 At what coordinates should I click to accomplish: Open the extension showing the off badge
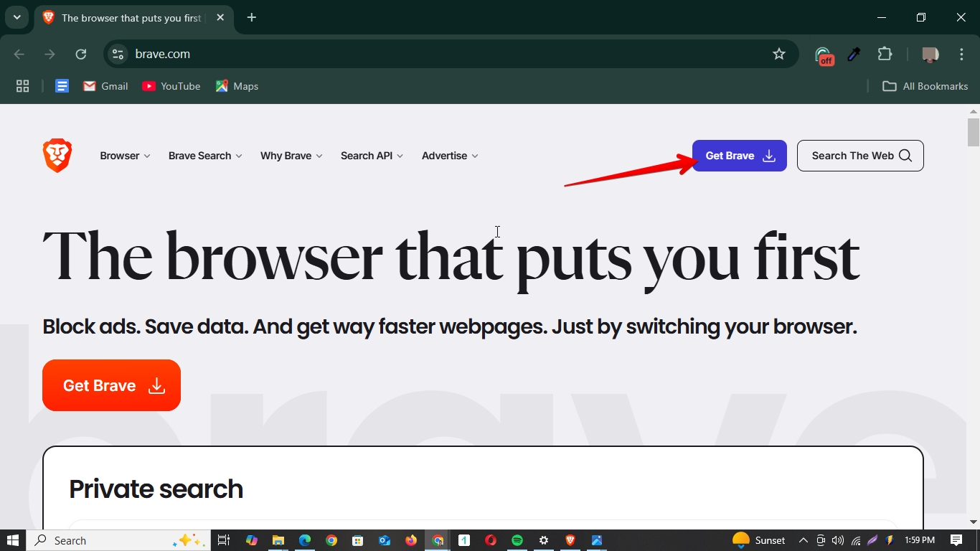tap(824, 55)
